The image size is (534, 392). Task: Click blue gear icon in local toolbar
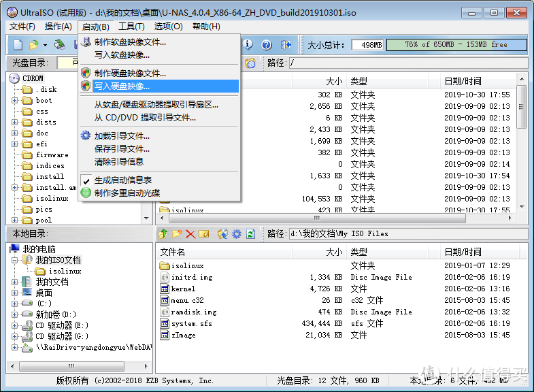click(x=236, y=233)
